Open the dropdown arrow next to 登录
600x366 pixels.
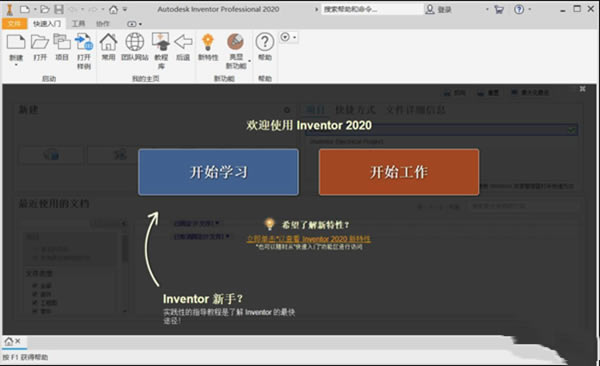[487, 9]
